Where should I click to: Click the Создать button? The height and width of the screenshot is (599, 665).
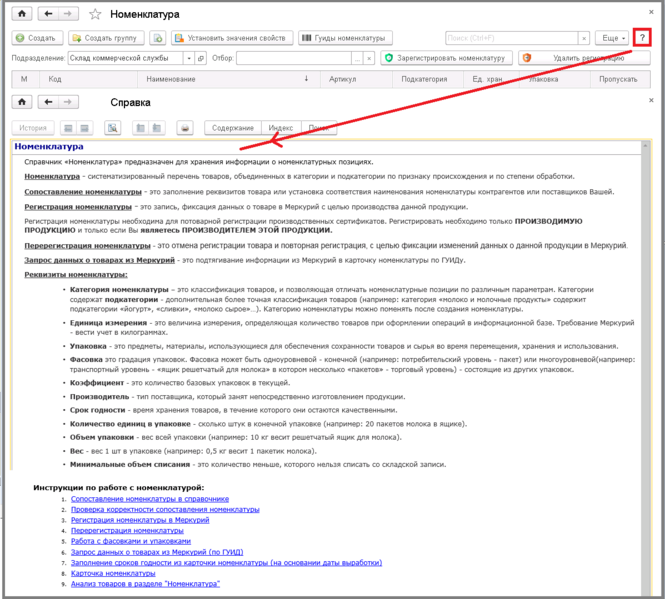click(36, 38)
